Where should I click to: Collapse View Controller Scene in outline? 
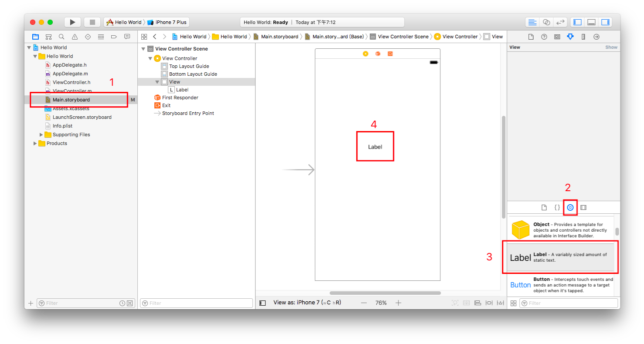143,49
